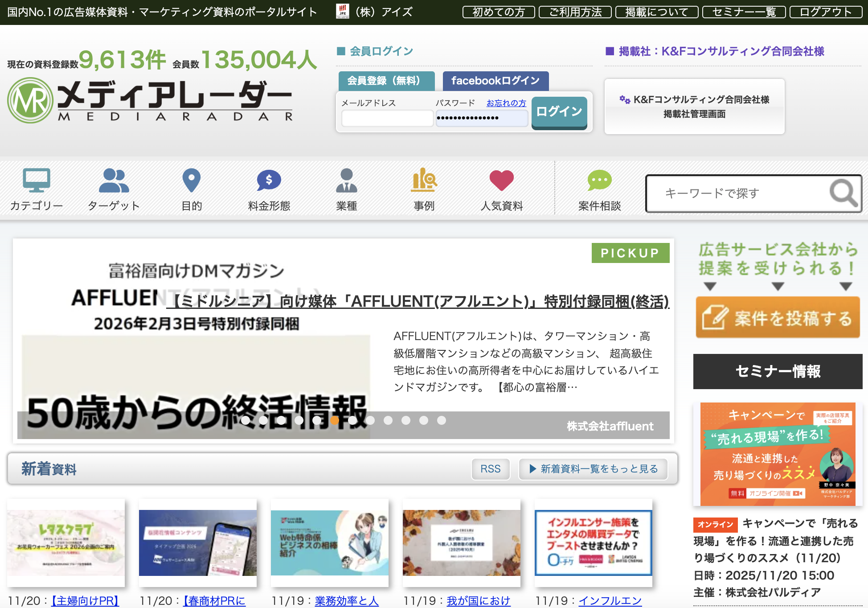Click the 業種 businessman icon
The height and width of the screenshot is (608, 868).
346,180
